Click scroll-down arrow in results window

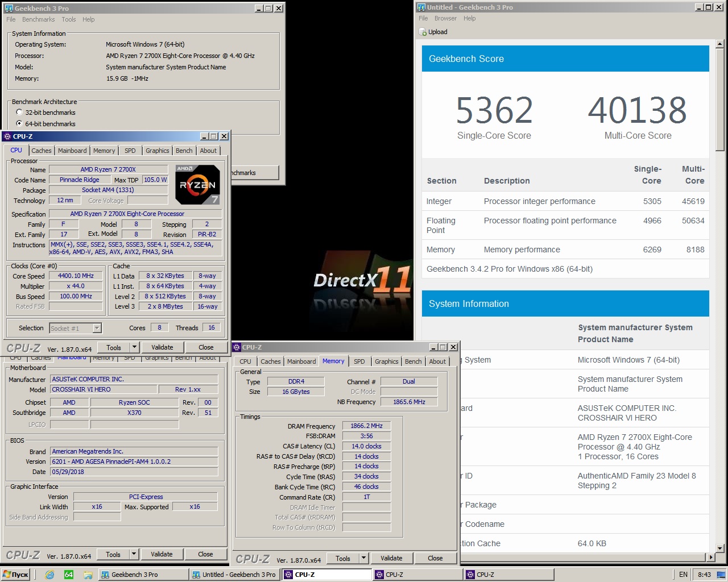click(x=719, y=548)
